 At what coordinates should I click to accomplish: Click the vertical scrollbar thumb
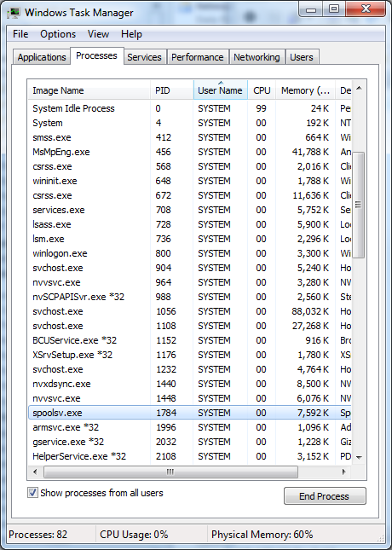point(358,205)
